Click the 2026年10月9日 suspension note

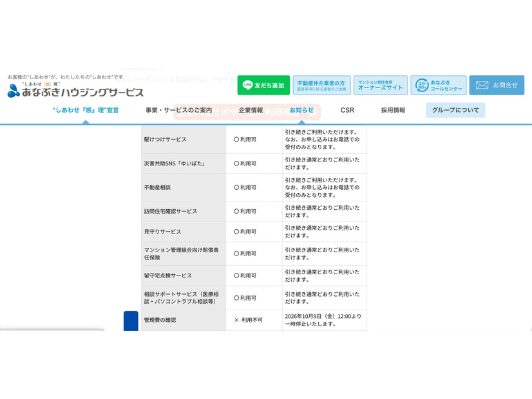[x=325, y=320]
